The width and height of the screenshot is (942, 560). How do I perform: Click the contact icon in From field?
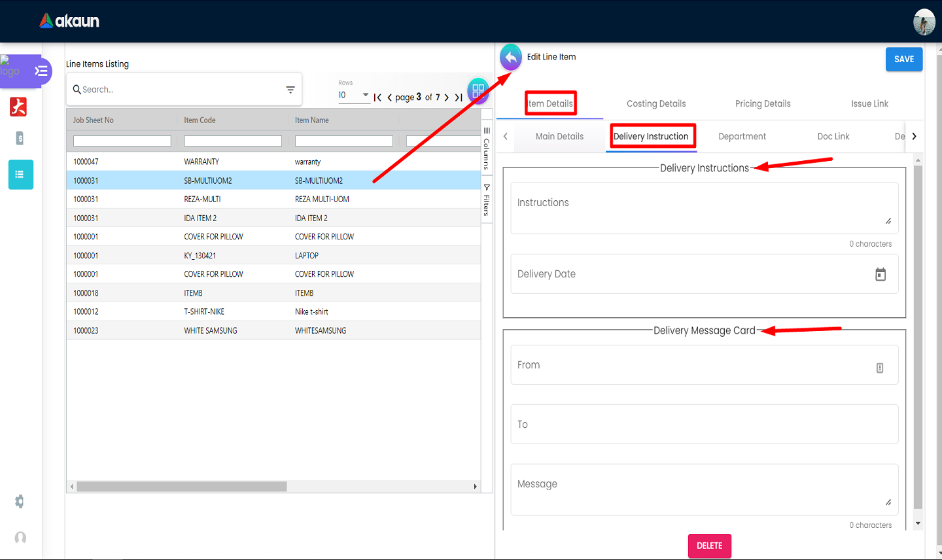879,368
